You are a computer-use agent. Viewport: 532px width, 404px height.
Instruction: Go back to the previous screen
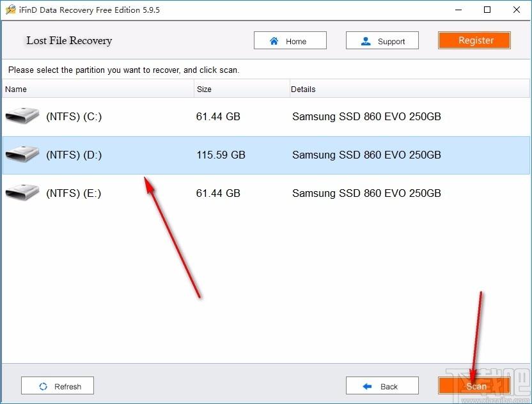pyautogui.click(x=382, y=386)
